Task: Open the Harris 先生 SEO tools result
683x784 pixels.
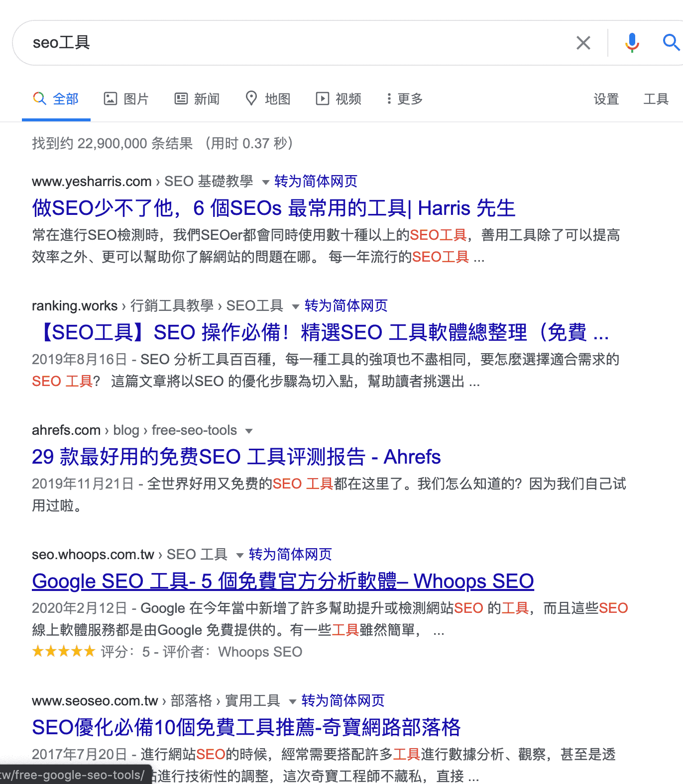Action: point(273,208)
